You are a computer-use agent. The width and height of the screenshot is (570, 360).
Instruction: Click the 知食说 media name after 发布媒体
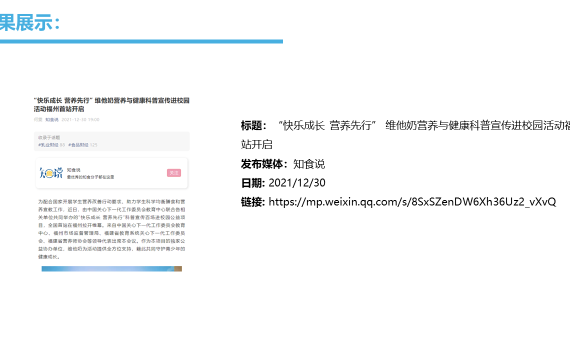pos(309,164)
